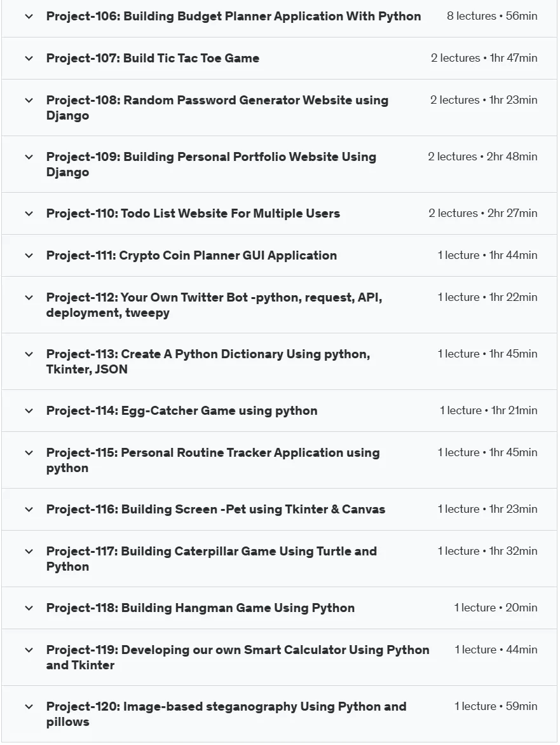Click the '8 lectures • 56min' label
This screenshot has width=560, height=745.
point(492,16)
